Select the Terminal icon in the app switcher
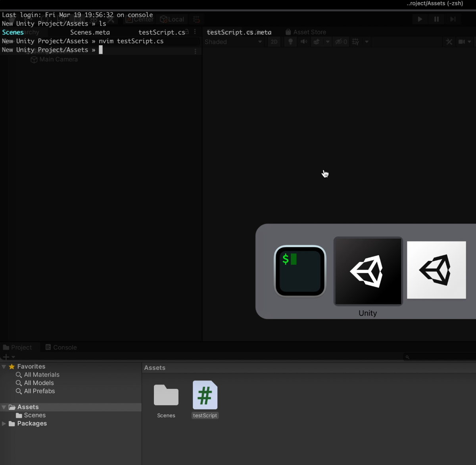Screen dimensions: 476x465 [x=300, y=271]
